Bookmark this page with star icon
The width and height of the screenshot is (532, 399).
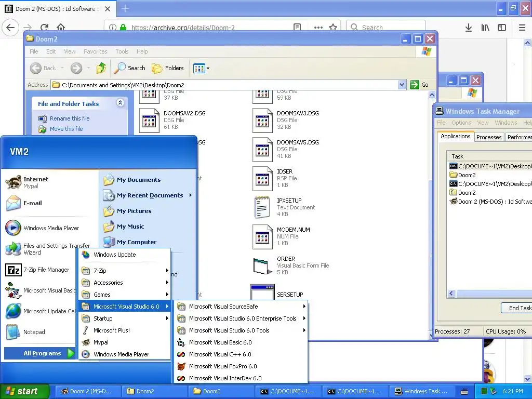tap(333, 27)
